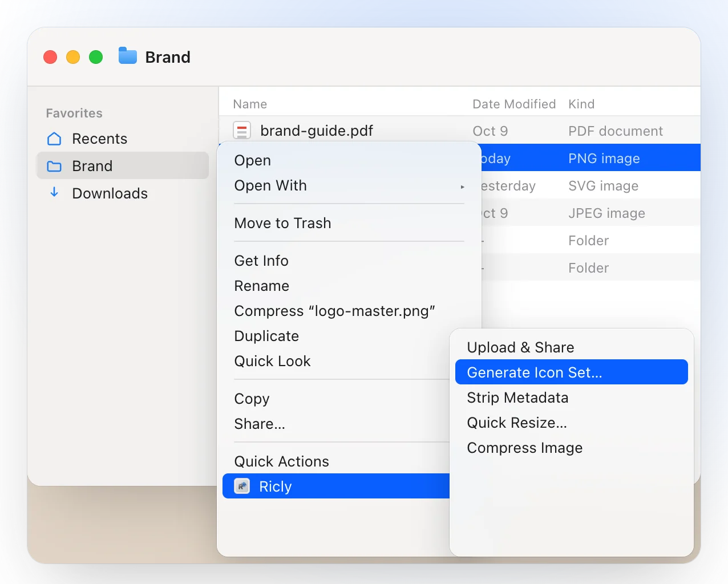Viewport: 728px width, 584px height.
Task: Close the Brand window with red button
Action: 50,57
